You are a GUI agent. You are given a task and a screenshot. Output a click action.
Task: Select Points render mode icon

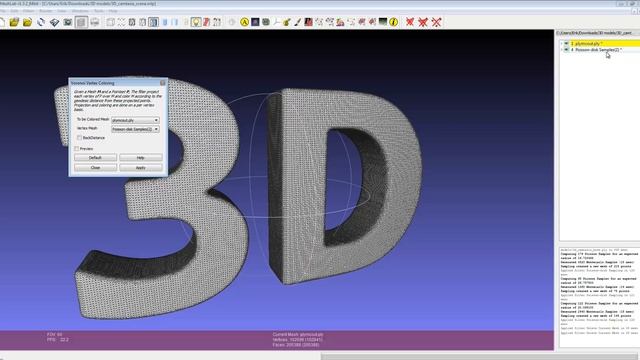(121, 22)
